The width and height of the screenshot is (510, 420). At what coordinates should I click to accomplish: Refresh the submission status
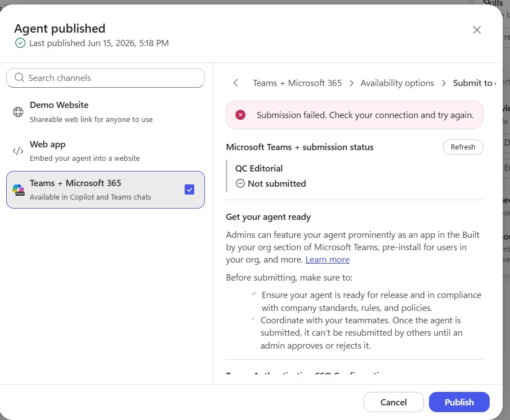click(x=463, y=147)
